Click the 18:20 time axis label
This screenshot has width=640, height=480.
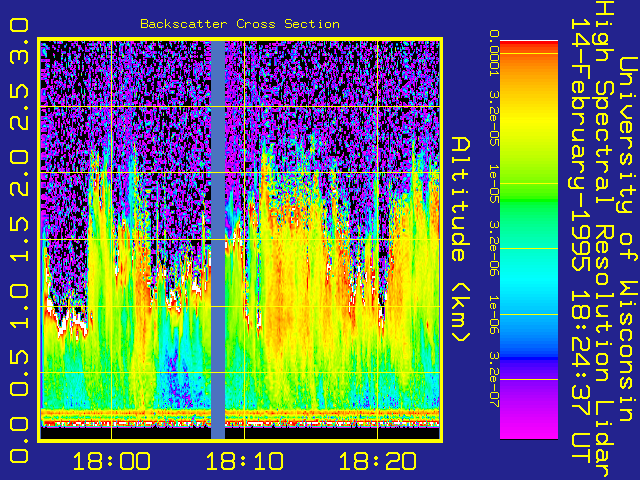[x=378, y=462]
